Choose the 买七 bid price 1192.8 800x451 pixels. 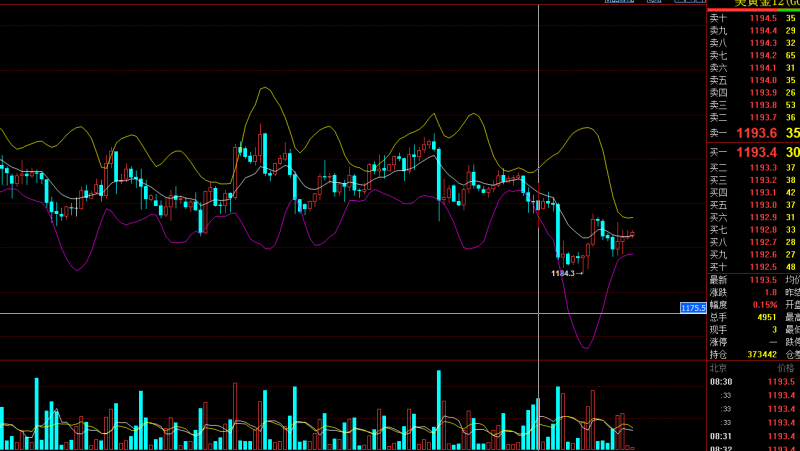coord(763,230)
